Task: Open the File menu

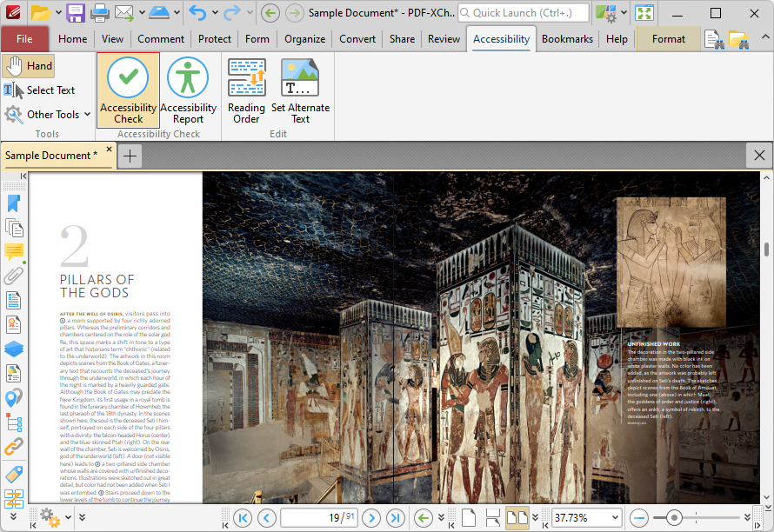Action: click(24, 39)
